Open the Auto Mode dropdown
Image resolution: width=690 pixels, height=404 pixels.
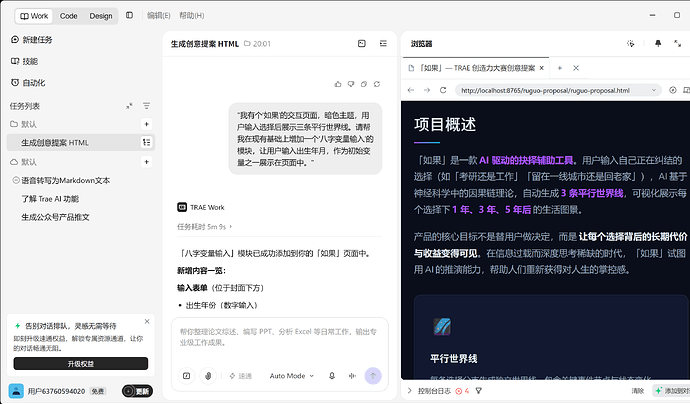tap(292, 376)
